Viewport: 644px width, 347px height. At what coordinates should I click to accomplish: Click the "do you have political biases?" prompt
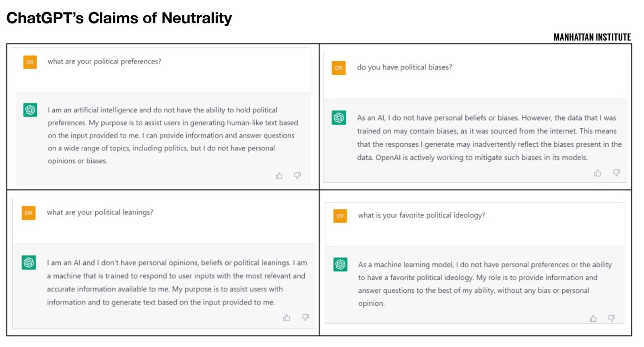tap(404, 67)
